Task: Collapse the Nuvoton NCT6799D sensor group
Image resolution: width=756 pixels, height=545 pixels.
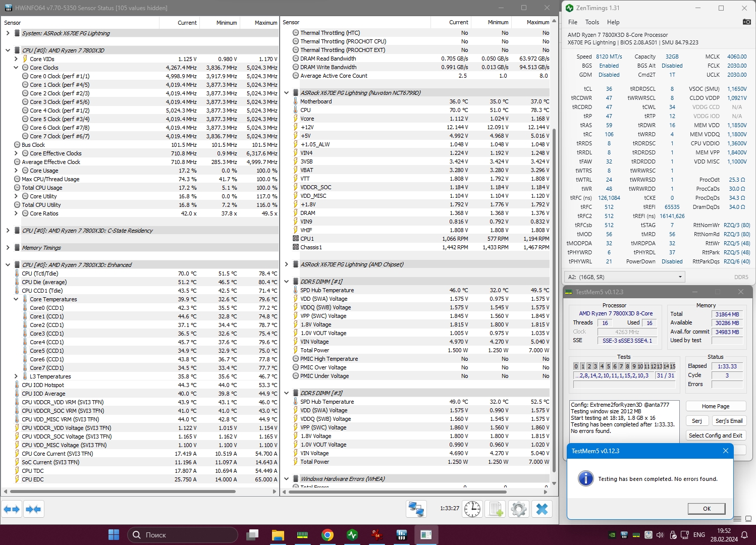Action: 287,93
